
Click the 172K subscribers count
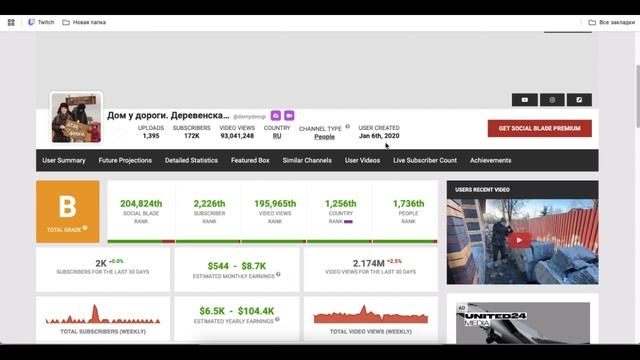point(192,136)
